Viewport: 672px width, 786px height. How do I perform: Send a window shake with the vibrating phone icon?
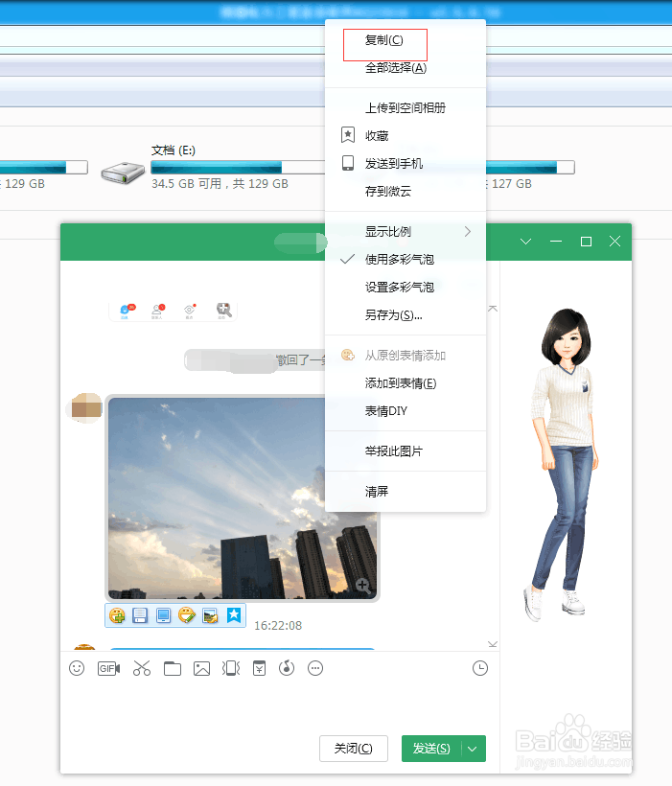click(x=231, y=668)
